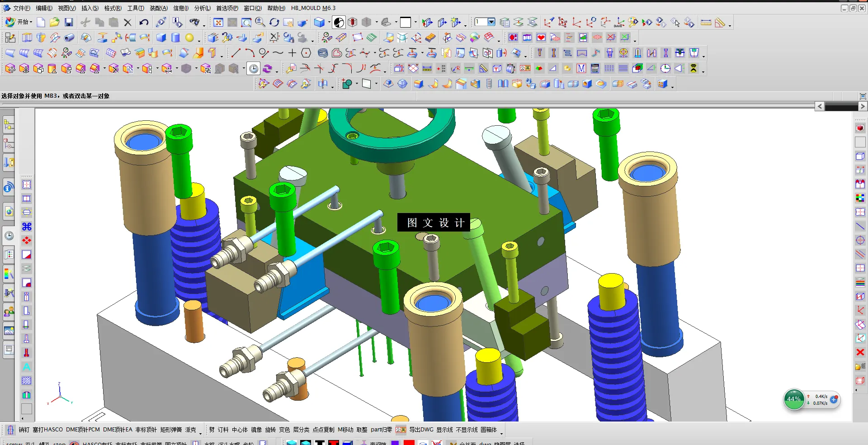Toggle the clock history mode button
Screen dimensions: 868x445
coord(254,68)
